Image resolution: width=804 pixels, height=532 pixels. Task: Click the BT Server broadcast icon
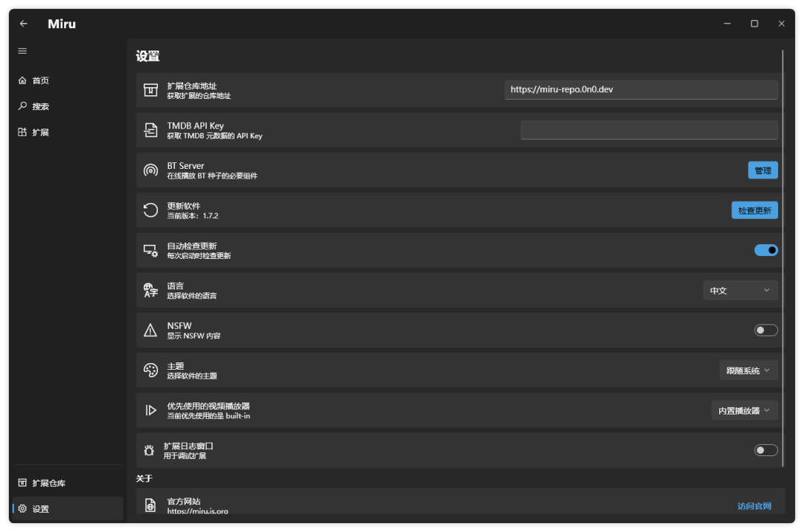point(150,170)
